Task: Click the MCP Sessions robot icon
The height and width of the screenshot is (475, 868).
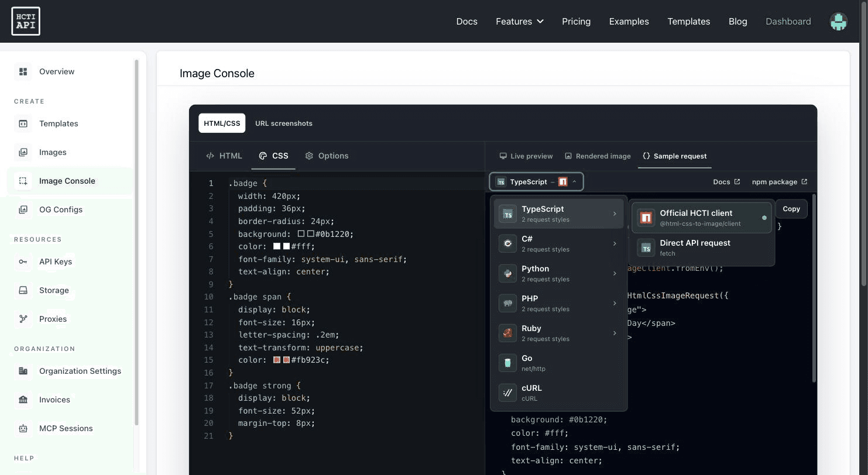Action: point(23,428)
